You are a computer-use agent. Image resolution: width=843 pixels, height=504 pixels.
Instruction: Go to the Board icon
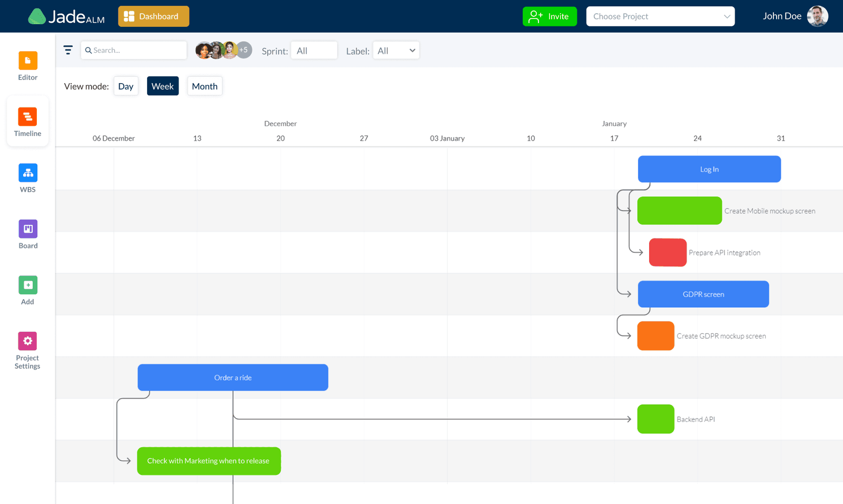28,229
